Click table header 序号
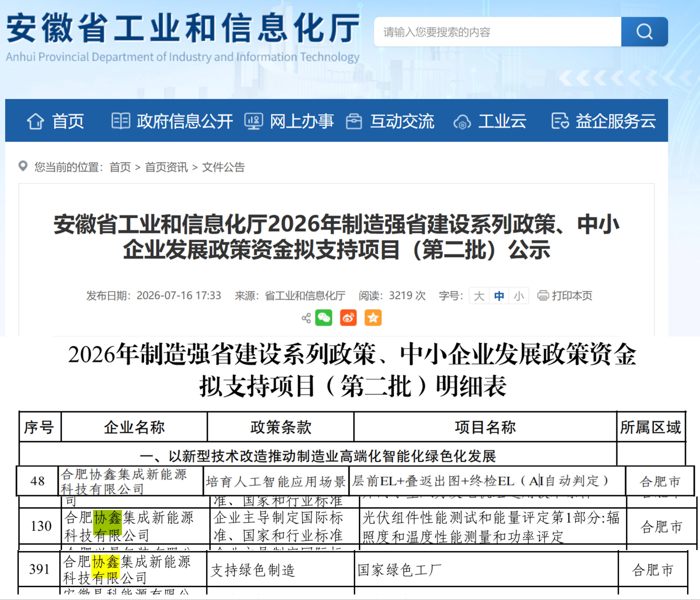700x600 pixels. point(40,427)
